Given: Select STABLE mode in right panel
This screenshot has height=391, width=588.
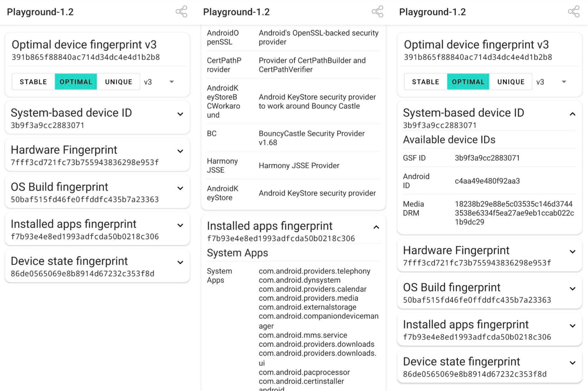Looking at the screenshot, I should [426, 81].
